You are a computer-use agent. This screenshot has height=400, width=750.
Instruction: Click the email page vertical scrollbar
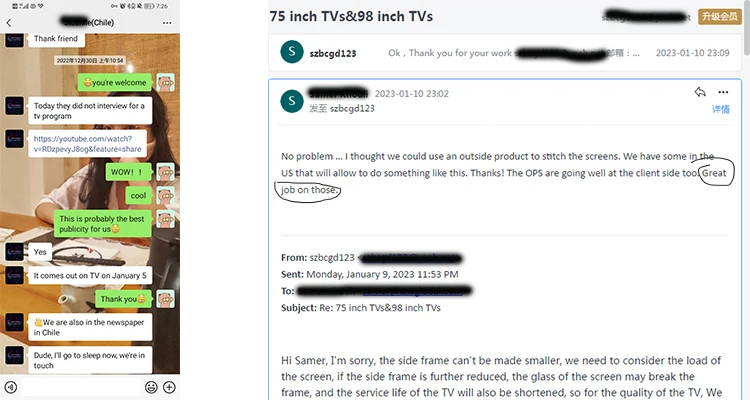pos(747,29)
